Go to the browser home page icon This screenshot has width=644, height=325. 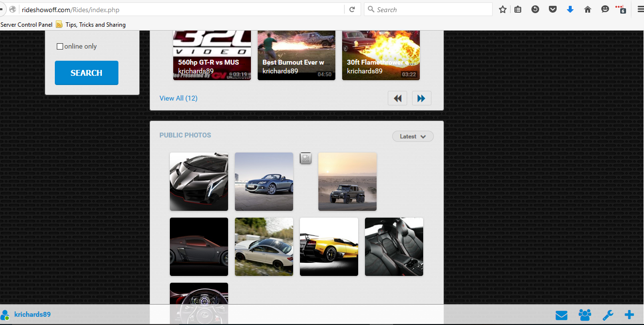(588, 9)
